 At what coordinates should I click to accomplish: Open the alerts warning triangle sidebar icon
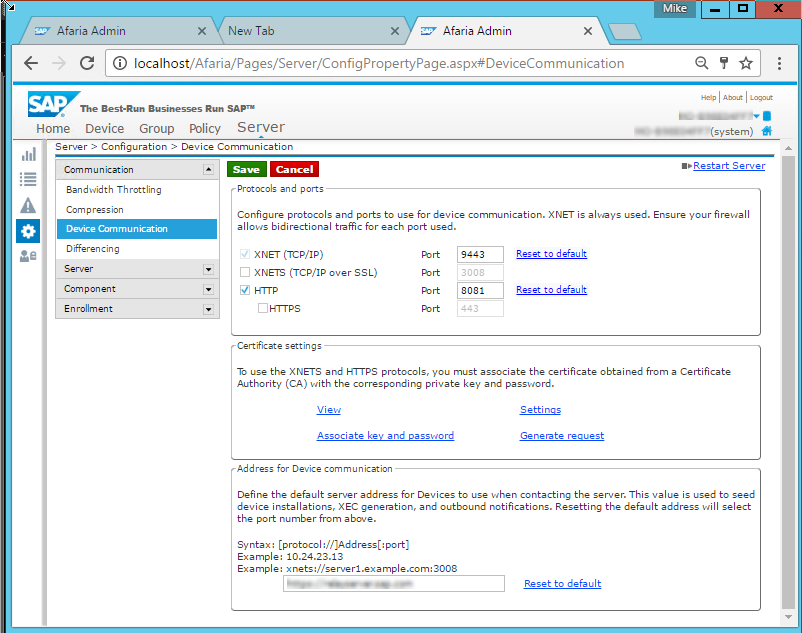tap(28, 205)
